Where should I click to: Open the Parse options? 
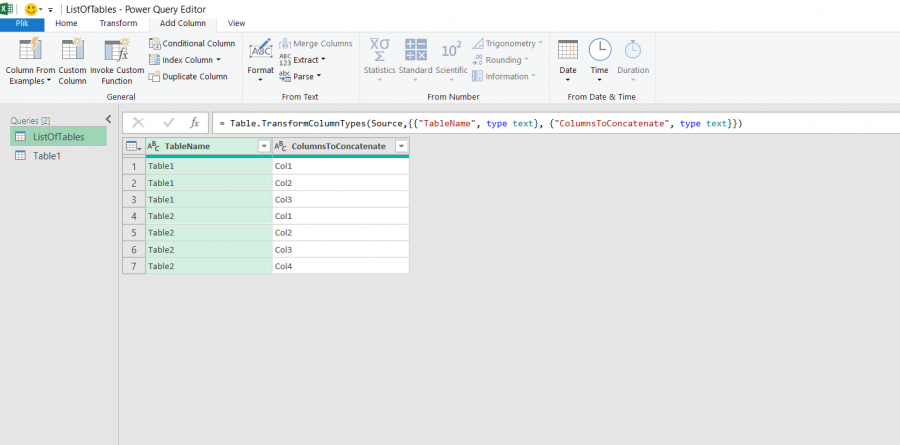[300, 76]
